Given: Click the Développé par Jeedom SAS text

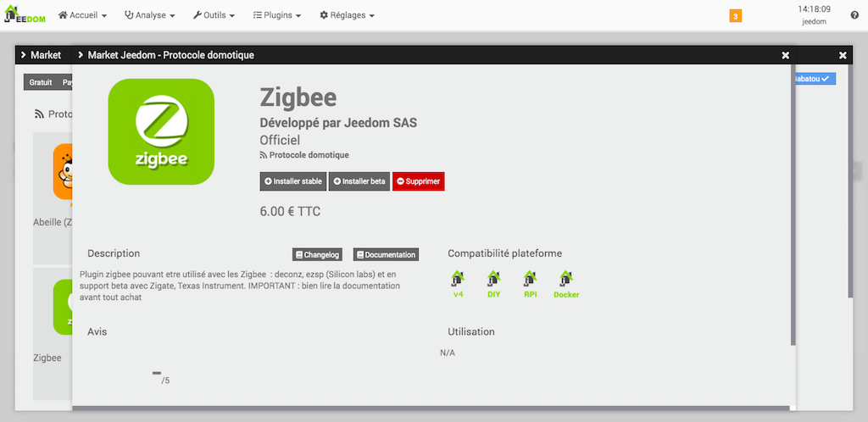Looking at the screenshot, I should pyautogui.click(x=338, y=123).
